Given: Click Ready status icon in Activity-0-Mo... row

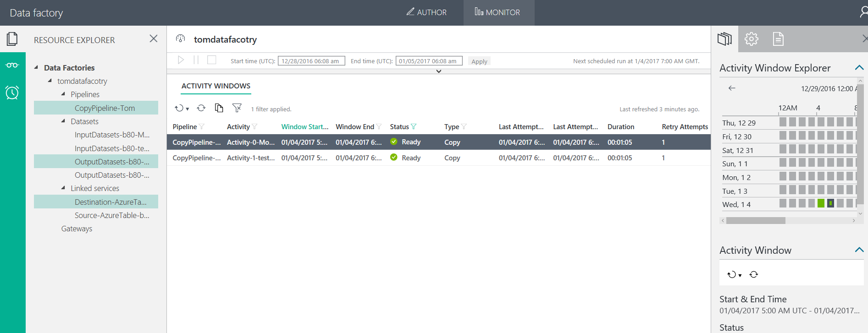Looking at the screenshot, I should tap(394, 142).
